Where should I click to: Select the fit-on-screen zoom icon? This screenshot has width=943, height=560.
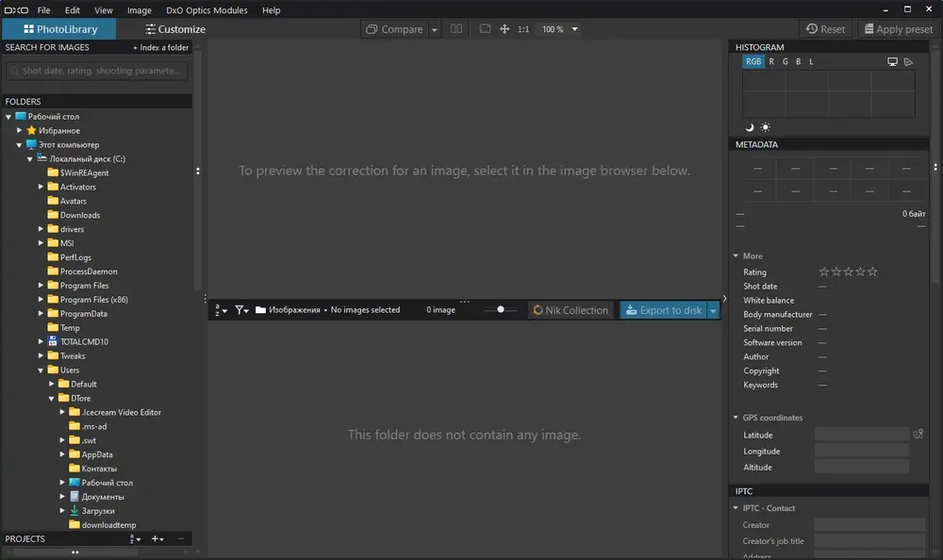tap(485, 29)
